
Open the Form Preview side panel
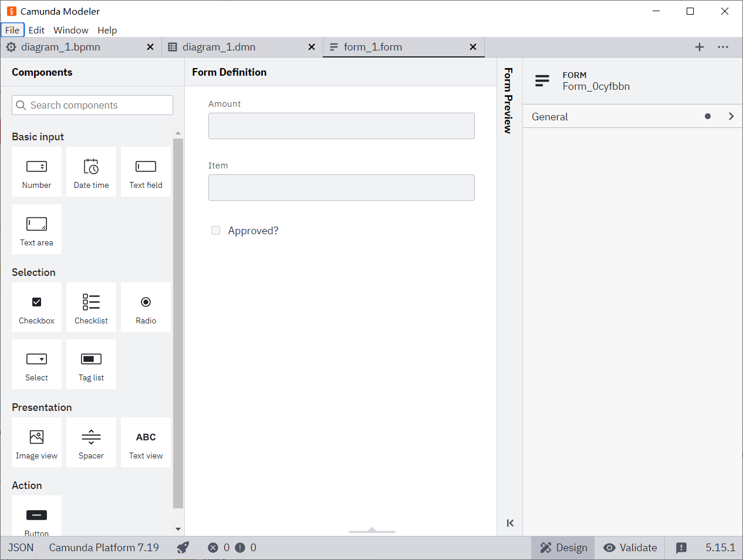pyautogui.click(x=508, y=100)
